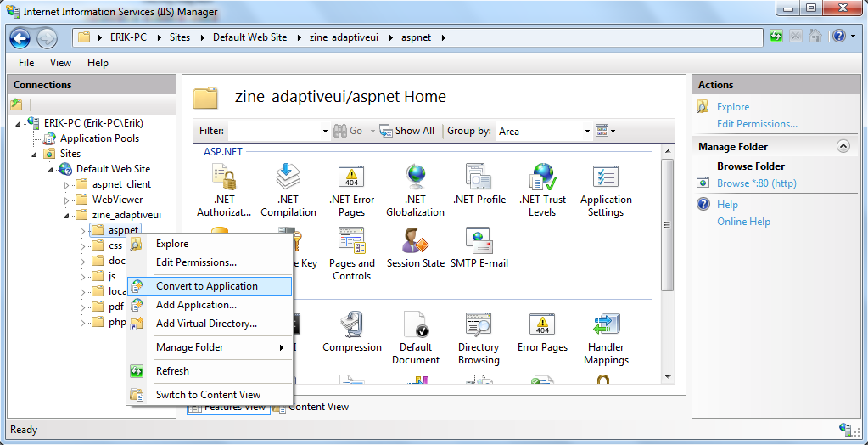The height and width of the screenshot is (445, 868).
Task: Click the Home toolbar icon
Action: tap(815, 37)
